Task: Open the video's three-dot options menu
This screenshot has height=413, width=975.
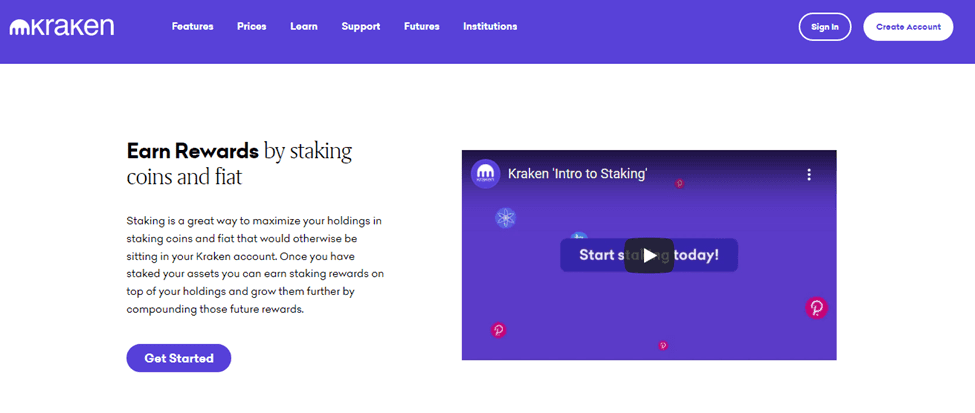Action: [808, 174]
